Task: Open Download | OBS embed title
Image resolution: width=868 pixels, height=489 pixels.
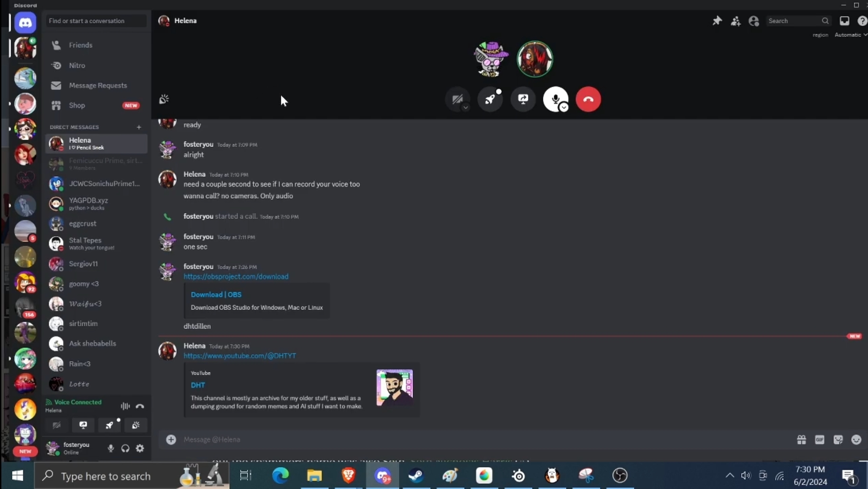Action: click(216, 294)
